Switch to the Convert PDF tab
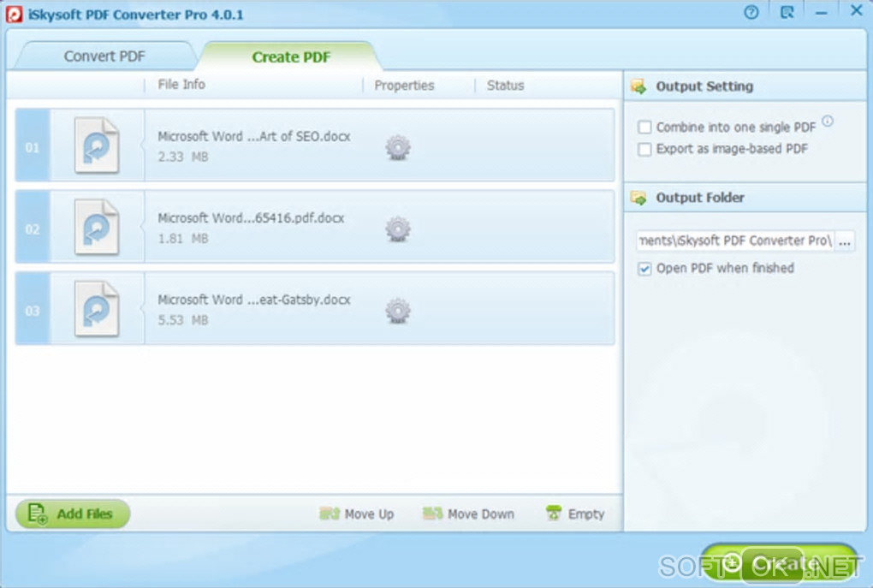The width and height of the screenshot is (873, 588). (104, 56)
